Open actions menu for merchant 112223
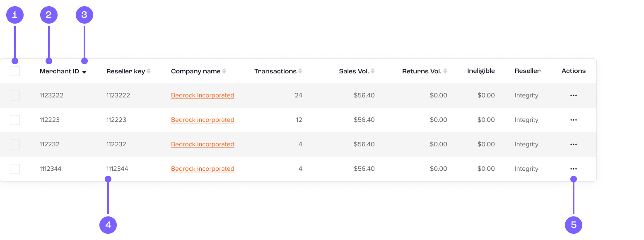Viewport: 644px width, 240px height. point(573,120)
